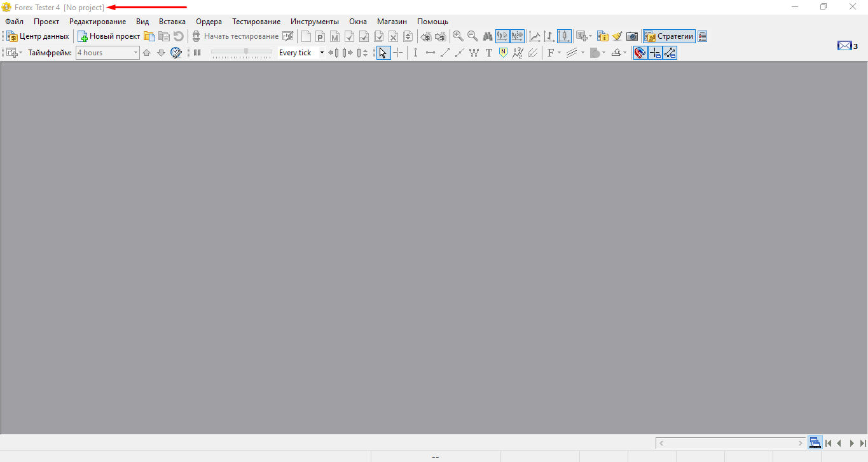Click the horizontal scrollbar right arrow
868x462 pixels.
pyautogui.click(x=801, y=443)
